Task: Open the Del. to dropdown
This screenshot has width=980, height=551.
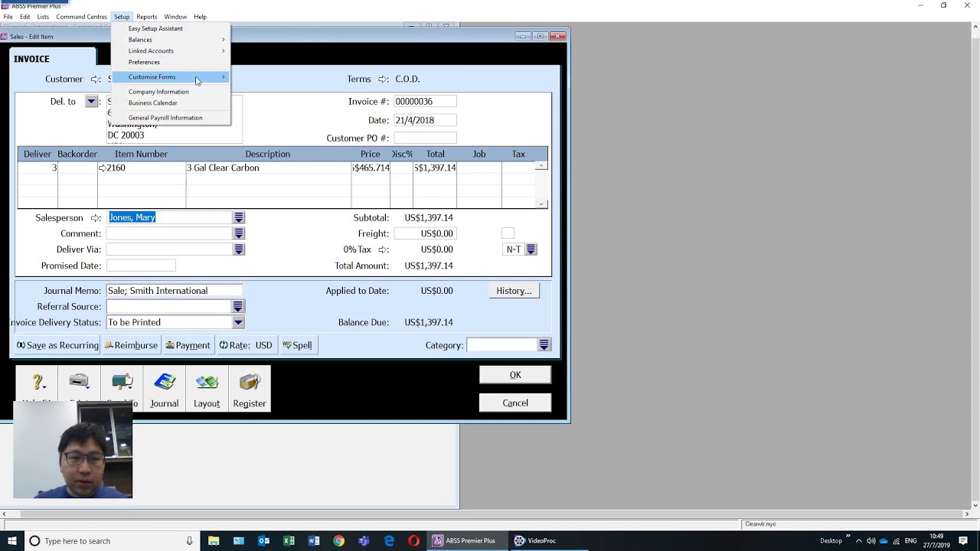Action: [x=91, y=101]
